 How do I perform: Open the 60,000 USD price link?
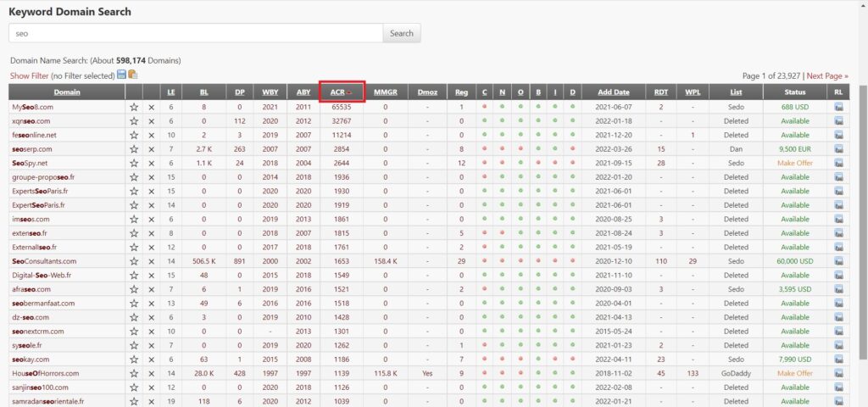pos(795,261)
